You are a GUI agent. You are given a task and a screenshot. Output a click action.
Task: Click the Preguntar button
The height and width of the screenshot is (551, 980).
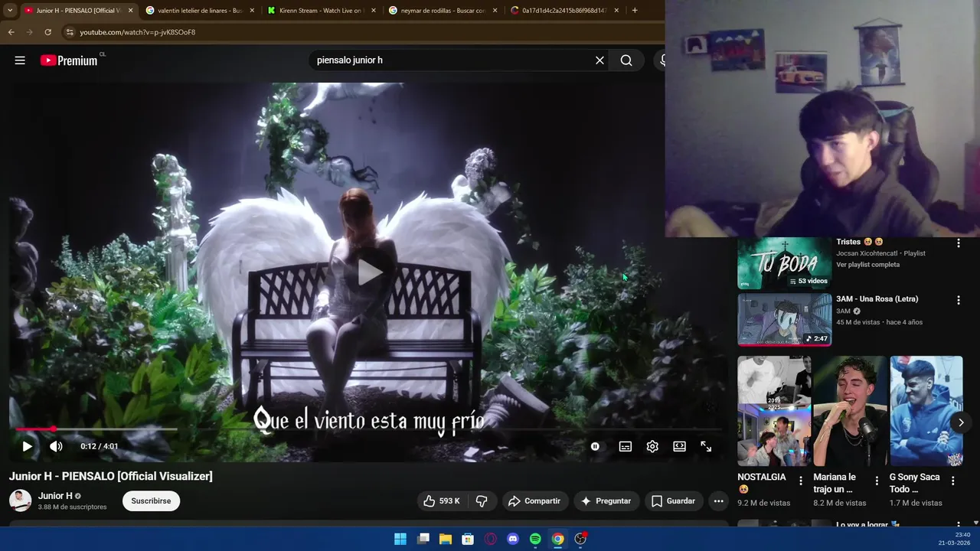pyautogui.click(x=606, y=501)
